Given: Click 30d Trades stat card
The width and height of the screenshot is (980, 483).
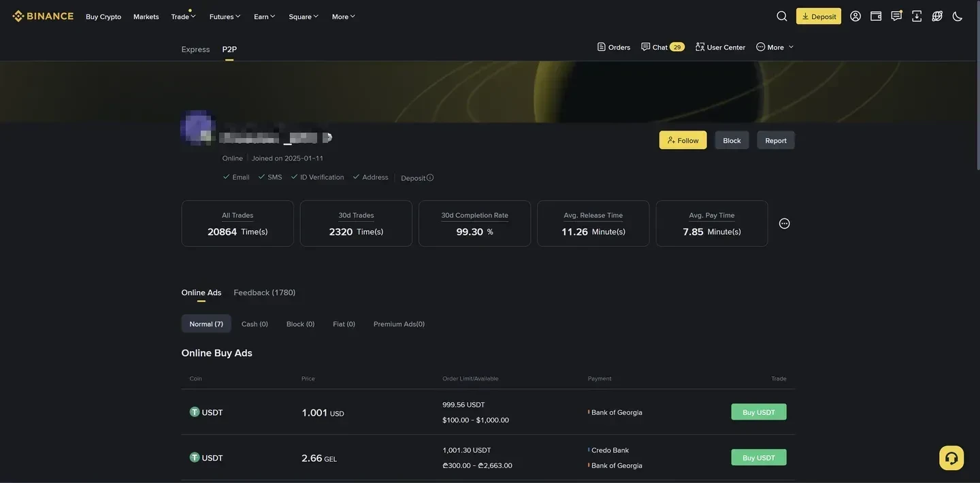Looking at the screenshot, I should tap(356, 223).
